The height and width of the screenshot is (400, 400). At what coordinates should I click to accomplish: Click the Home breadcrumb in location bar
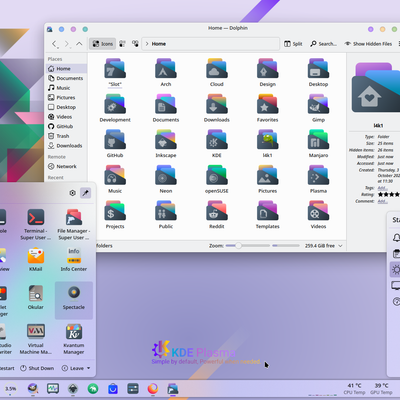coord(159,44)
